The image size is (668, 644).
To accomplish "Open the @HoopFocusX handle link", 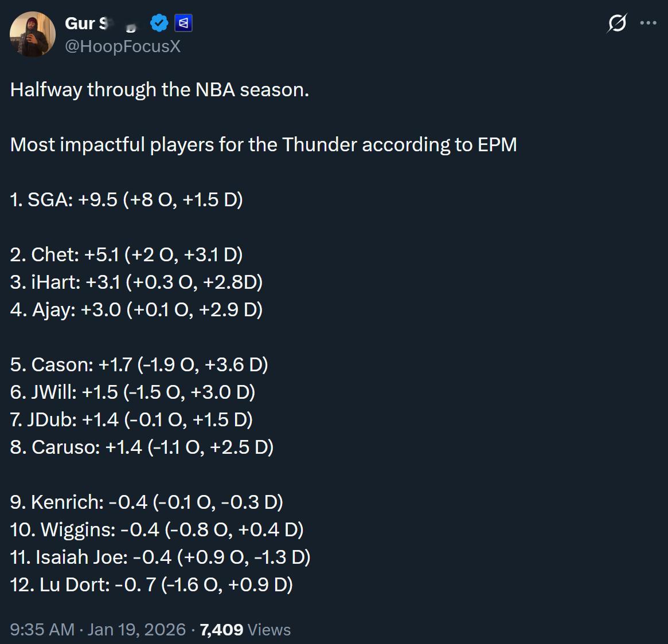I will (x=123, y=46).
